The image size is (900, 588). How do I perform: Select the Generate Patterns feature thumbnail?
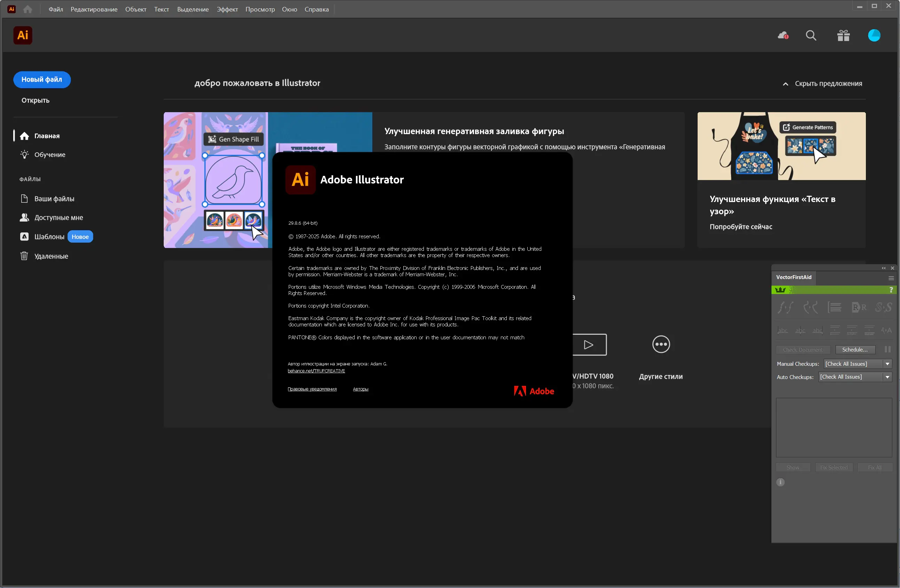(781, 146)
